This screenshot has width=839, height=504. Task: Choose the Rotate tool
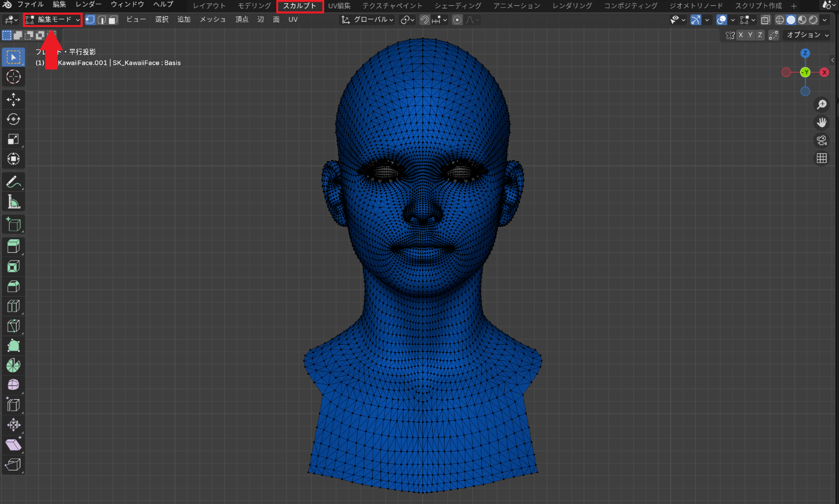tap(13, 119)
